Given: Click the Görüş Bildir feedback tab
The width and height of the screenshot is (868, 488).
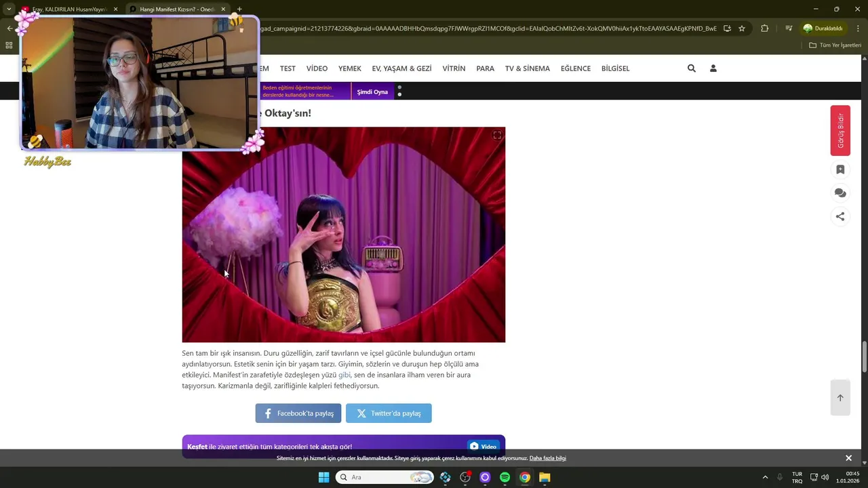Looking at the screenshot, I should pos(840,131).
